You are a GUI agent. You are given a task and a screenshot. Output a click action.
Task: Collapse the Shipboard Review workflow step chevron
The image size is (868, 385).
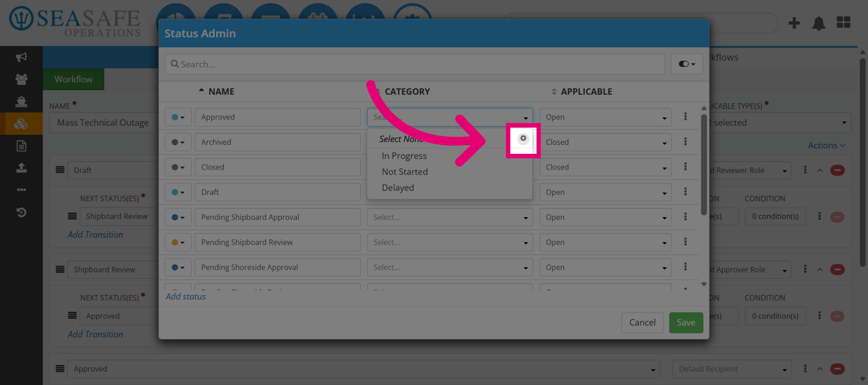pyautogui.click(x=820, y=270)
